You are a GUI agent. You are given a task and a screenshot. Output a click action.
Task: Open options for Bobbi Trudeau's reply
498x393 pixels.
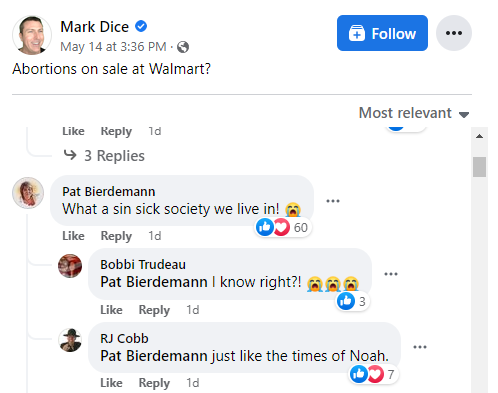391,274
